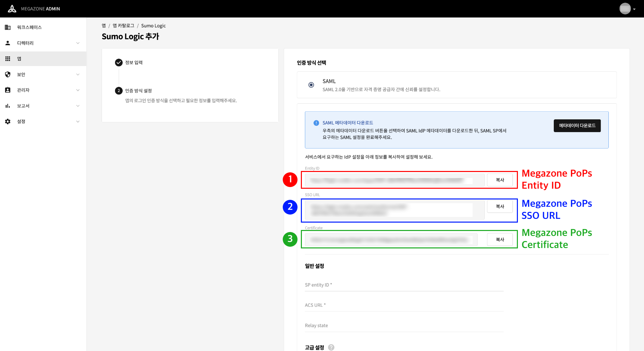Click the blurred Entity ID field
The width and height of the screenshot is (644, 351).
(x=394, y=180)
